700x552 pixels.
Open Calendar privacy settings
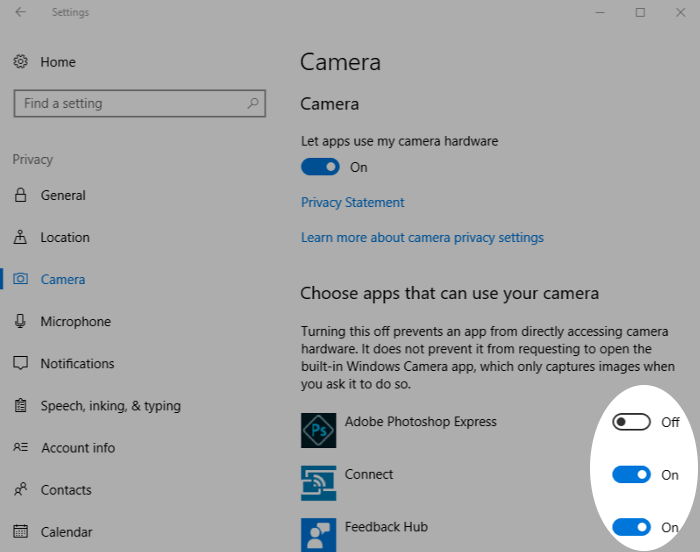tap(67, 532)
